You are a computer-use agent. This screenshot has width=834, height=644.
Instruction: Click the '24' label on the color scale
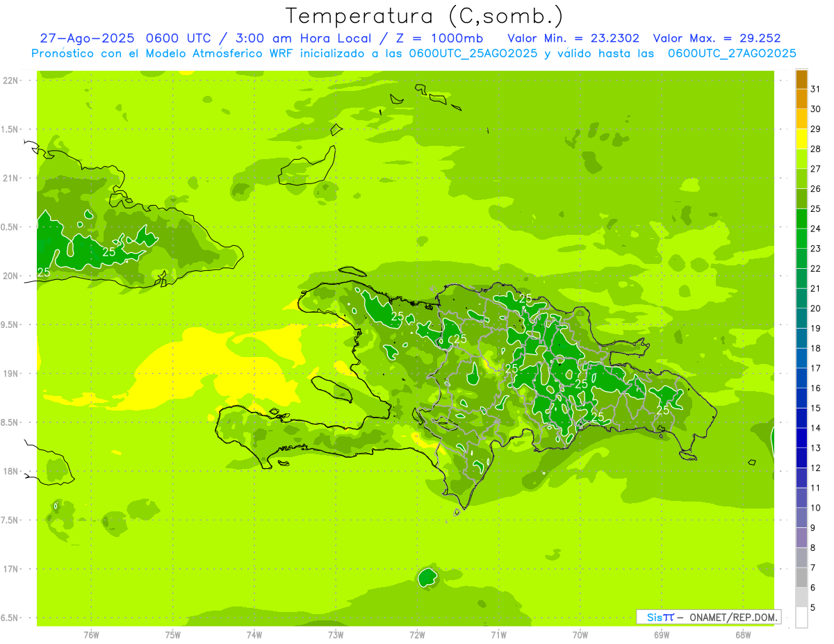[816, 229]
